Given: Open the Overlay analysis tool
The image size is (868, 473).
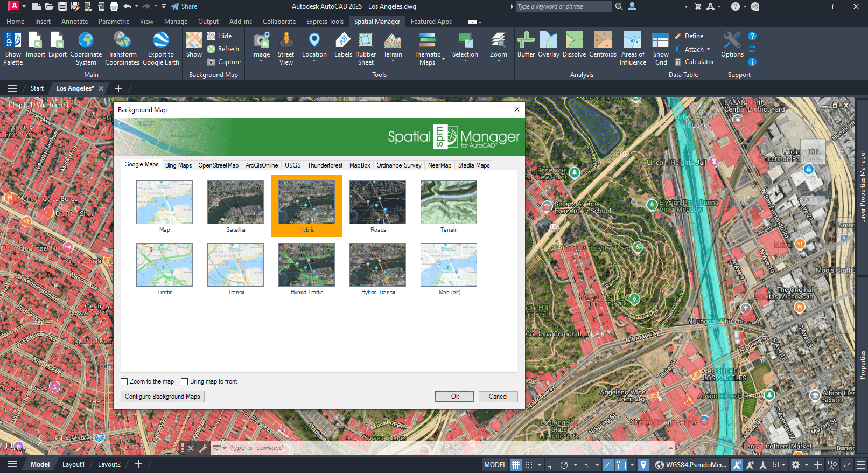Looking at the screenshot, I should (549, 44).
